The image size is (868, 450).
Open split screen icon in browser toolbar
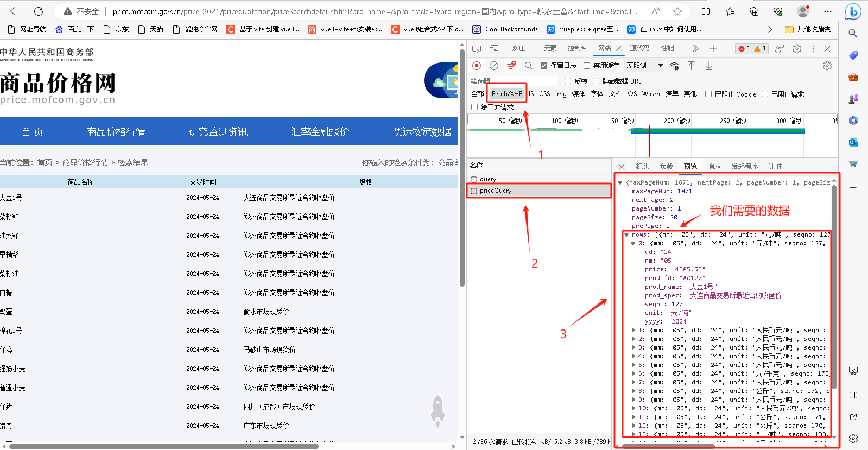coord(706,11)
